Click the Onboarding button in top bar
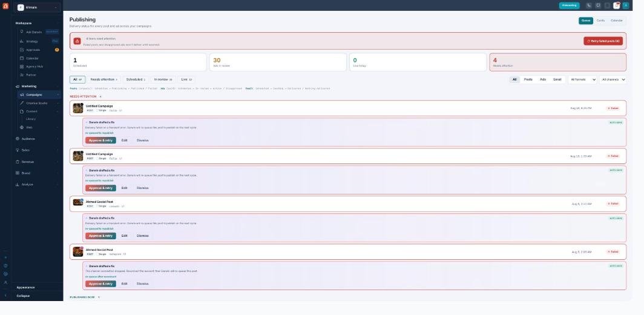Screen dimensions: 644x315 click(x=569, y=5)
